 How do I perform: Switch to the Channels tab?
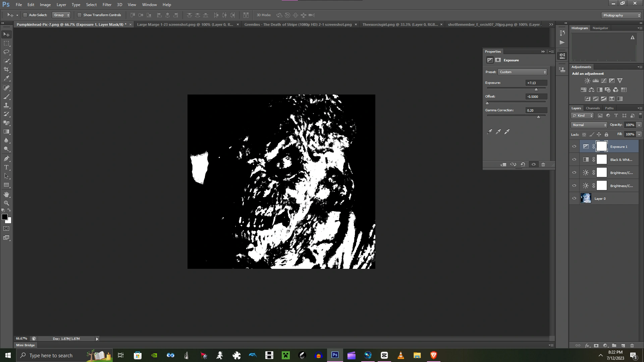tap(593, 108)
